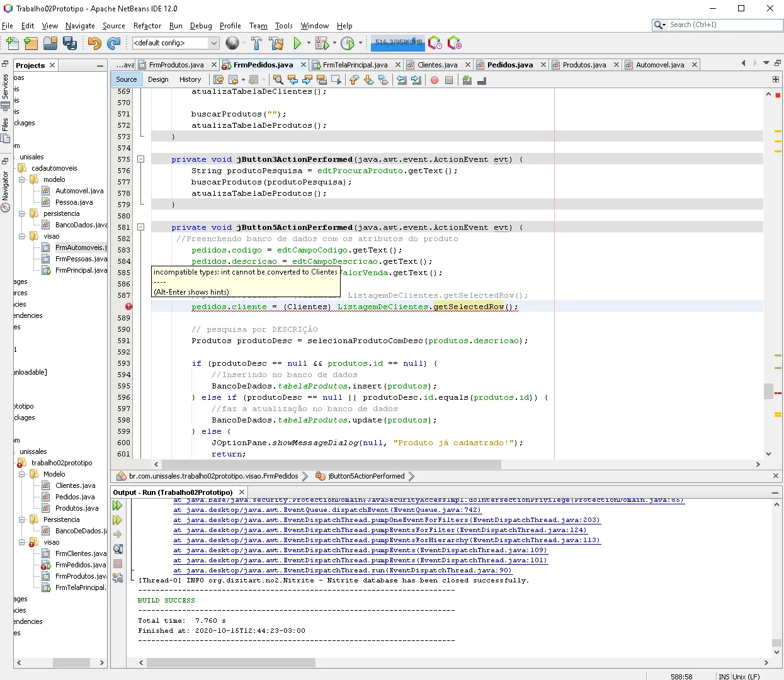Rerun the project in Output panel
Viewport: 784px width, 680px height.
pyautogui.click(x=117, y=506)
